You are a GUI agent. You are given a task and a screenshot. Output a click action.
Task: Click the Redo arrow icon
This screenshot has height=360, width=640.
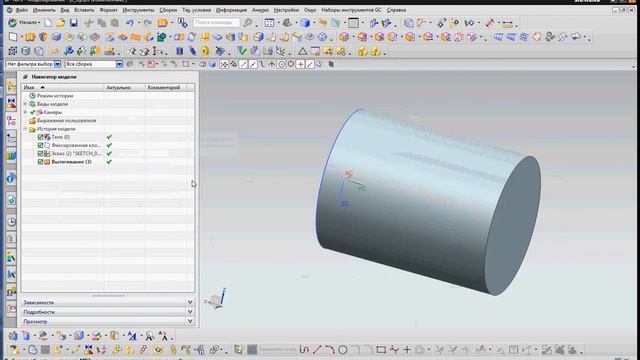point(148,23)
